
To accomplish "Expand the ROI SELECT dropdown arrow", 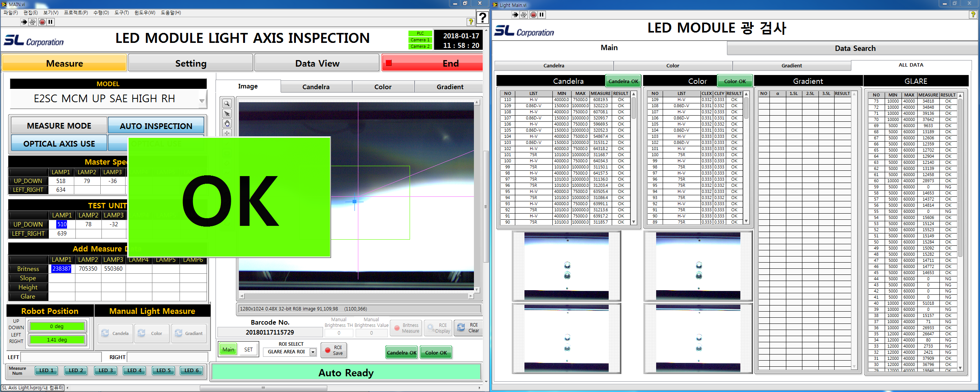I will 313,352.
